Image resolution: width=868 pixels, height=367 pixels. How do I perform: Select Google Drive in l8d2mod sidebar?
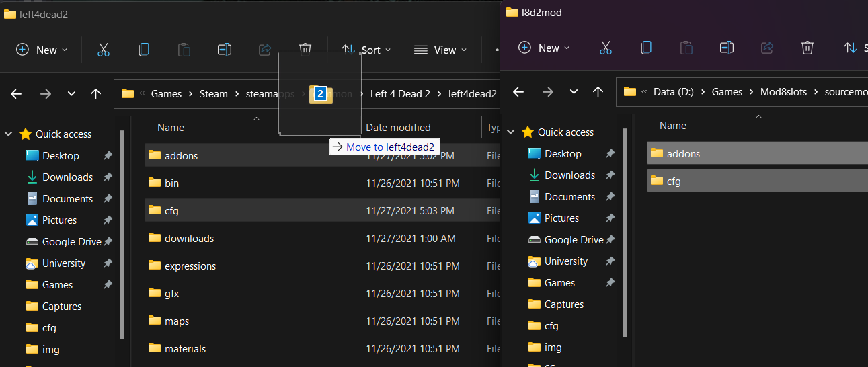pos(574,240)
